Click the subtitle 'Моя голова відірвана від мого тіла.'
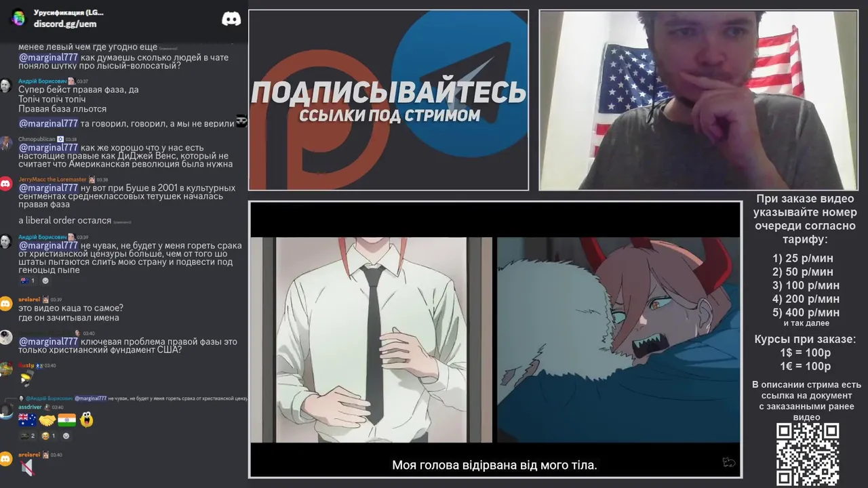The height and width of the screenshot is (488, 868). pos(494,465)
